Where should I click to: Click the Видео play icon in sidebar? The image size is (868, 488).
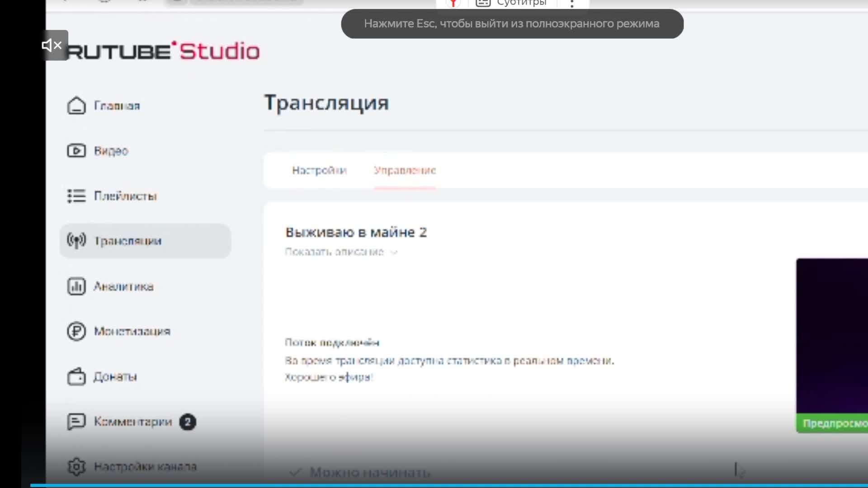pyautogui.click(x=76, y=150)
